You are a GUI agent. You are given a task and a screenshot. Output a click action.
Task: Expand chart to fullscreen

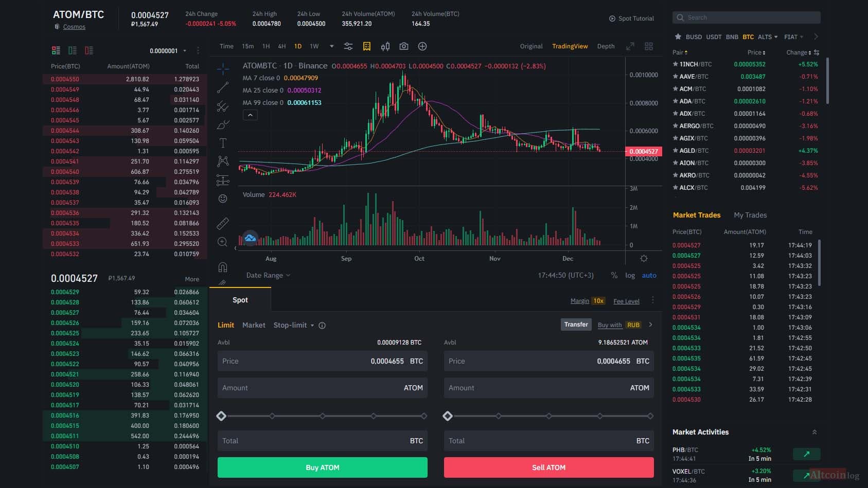point(630,46)
